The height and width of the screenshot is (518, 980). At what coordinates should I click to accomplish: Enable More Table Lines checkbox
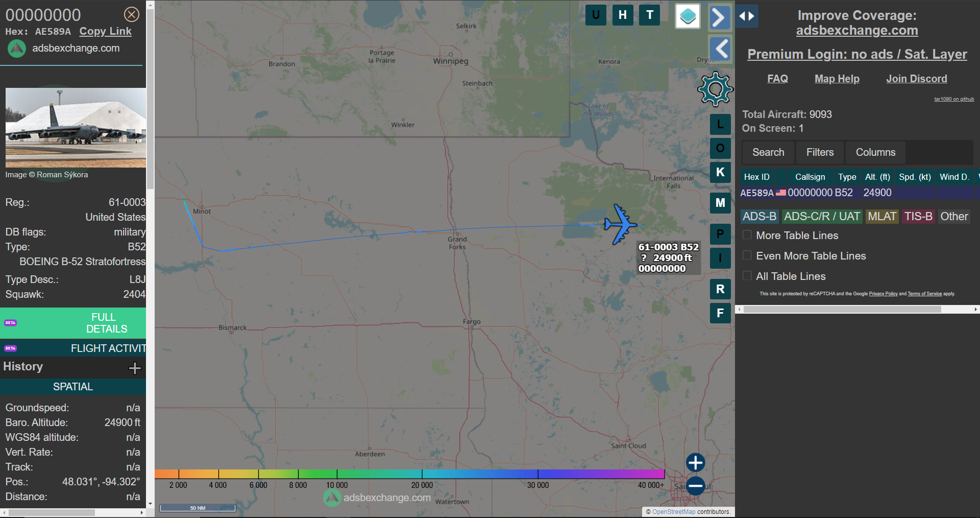(747, 235)
